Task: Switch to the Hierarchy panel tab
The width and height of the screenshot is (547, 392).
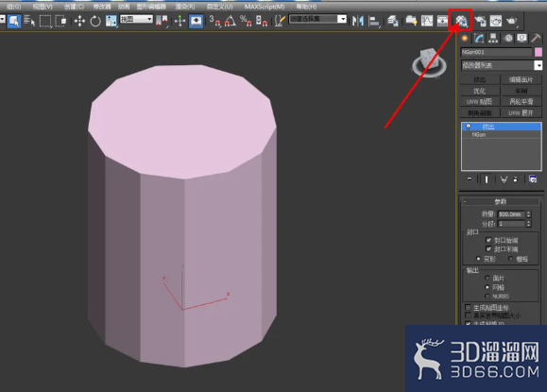Action: click(493, 38)
